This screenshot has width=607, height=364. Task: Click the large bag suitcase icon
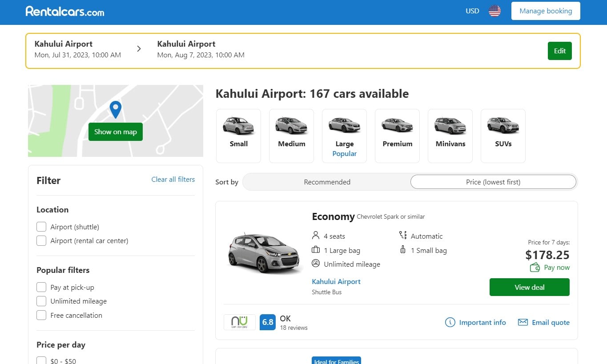[316, 249]
